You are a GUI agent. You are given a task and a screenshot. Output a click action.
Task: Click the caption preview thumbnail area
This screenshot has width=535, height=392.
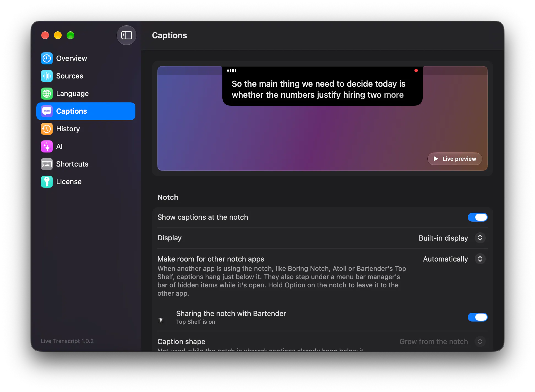322,118
